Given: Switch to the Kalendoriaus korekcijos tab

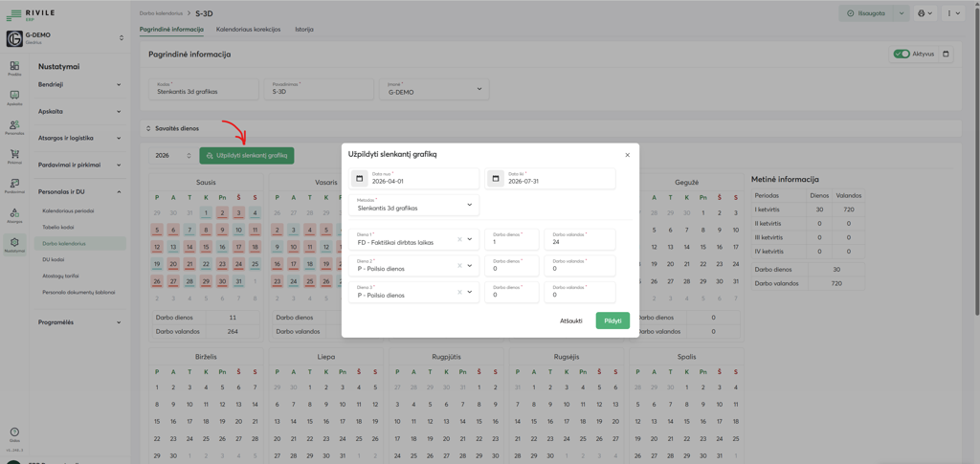Looking at the screenshot, I should (248, 30).
